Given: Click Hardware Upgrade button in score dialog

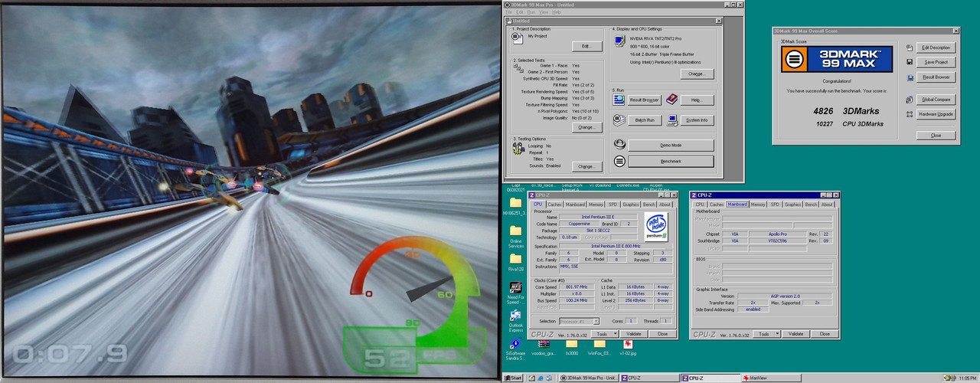Looking at the screenshot, I should [x=936, y=114].
